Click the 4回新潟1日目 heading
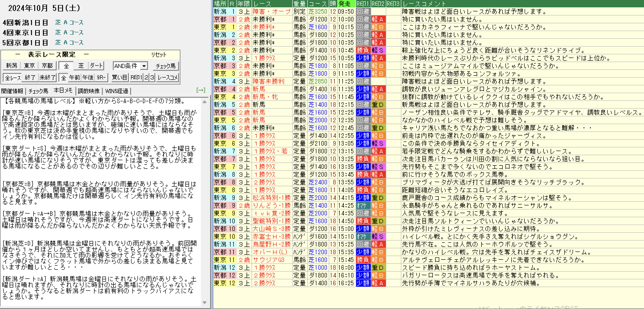This screenshot has width=644, height=309. pos(25,23)
